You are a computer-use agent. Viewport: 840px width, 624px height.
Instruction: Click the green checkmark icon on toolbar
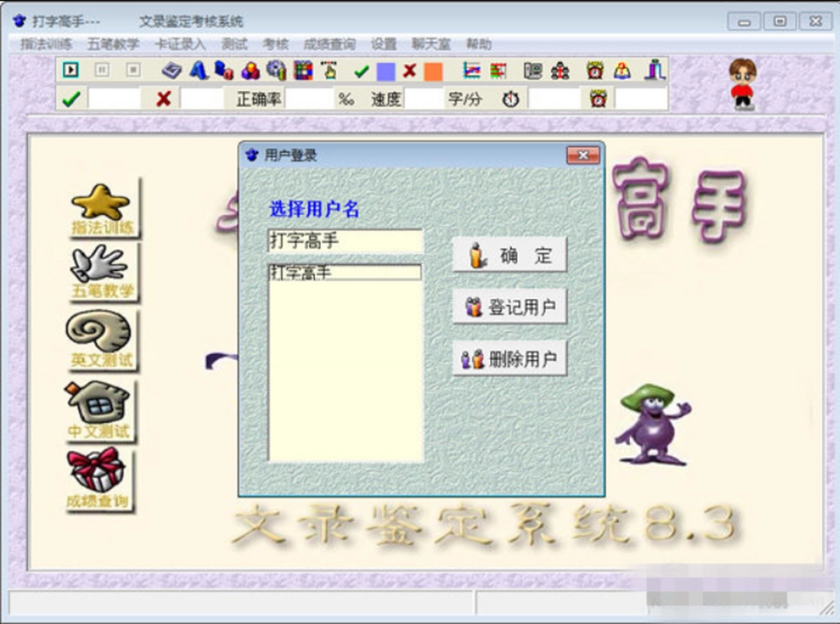(360, 70)
